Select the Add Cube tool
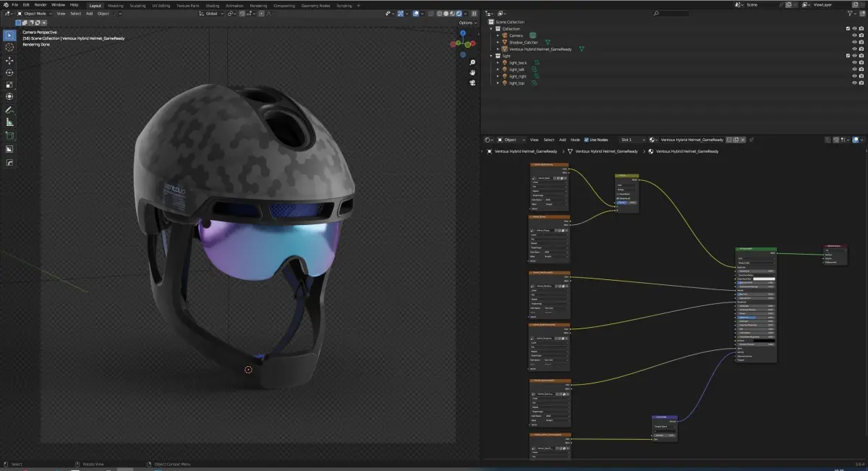 (x=9, y=135)
